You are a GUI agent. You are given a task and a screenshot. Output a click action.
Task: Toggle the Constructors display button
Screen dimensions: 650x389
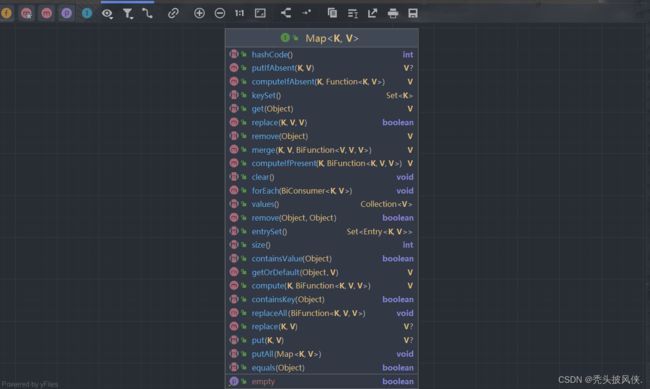[27, 13]
